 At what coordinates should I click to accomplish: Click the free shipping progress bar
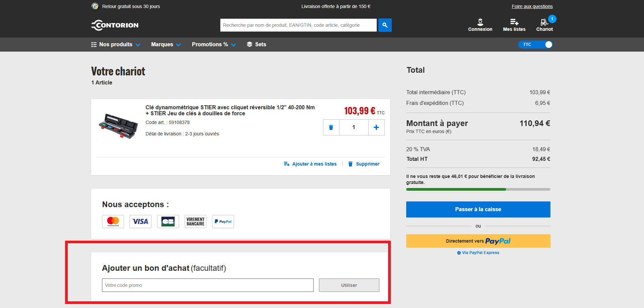pyautogui.click(x=478, y=189)
